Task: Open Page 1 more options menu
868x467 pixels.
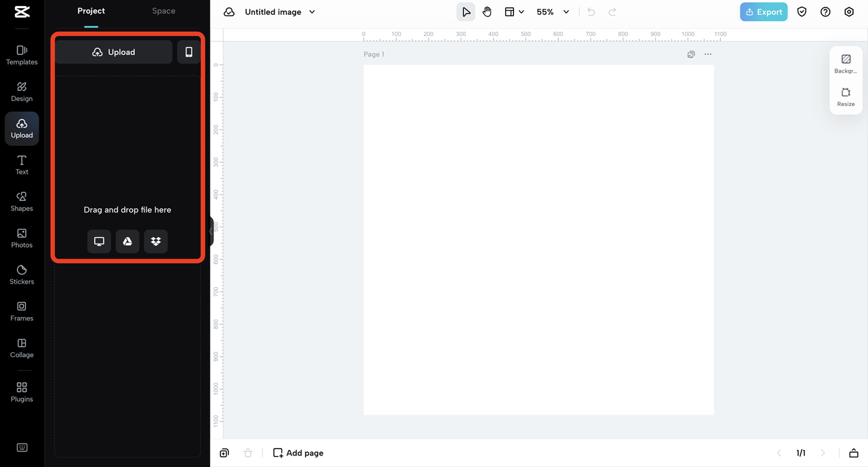Action: (x=708, y=54)
